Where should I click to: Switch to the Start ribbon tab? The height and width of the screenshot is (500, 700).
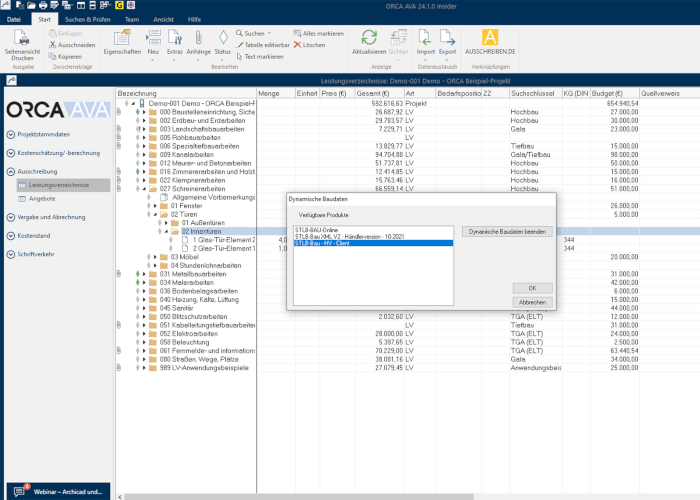coord(44,19)
